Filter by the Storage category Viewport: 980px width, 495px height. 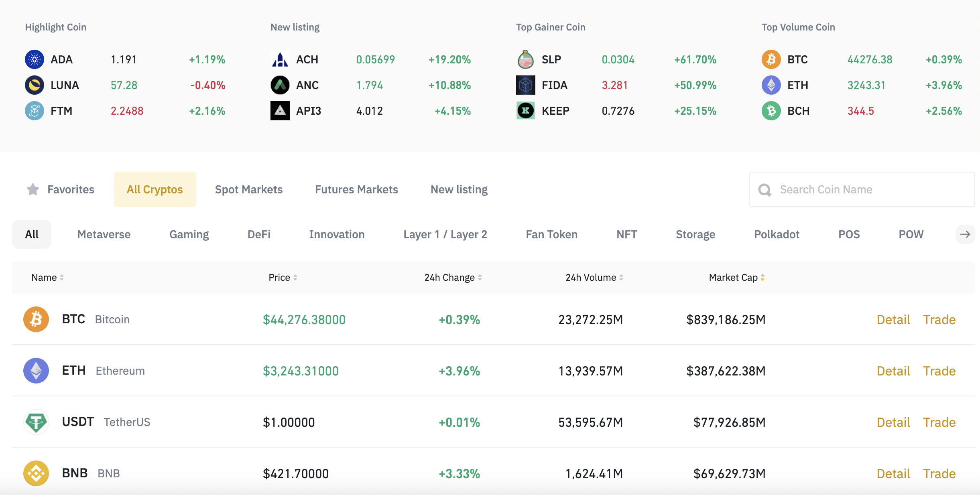pyautogui.click(x=695, y=234)
